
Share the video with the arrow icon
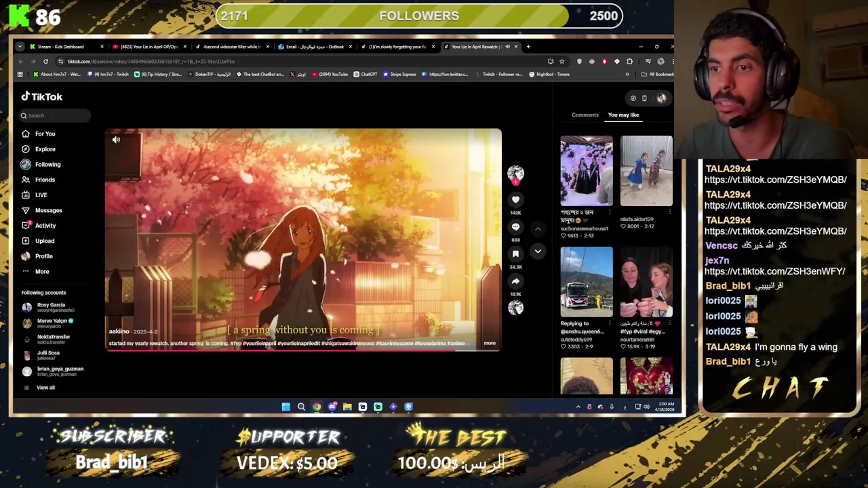[x=515, y=281]
